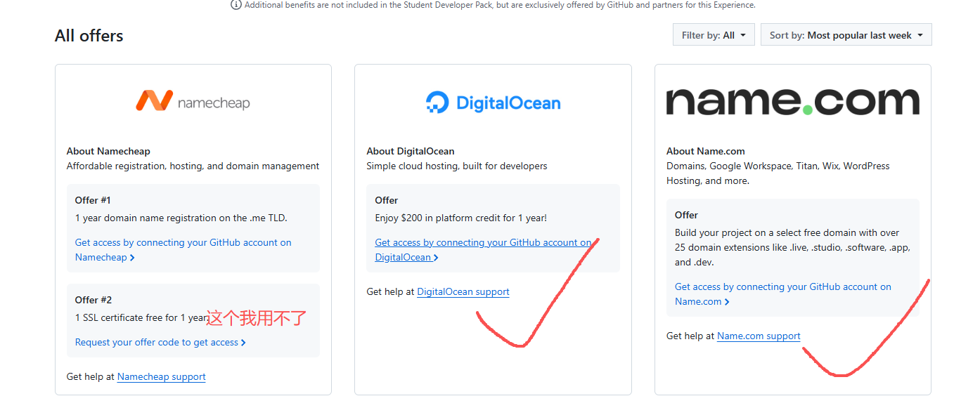
Task: Open the Namecheap GitHub account connection link
Action: pyautogui.click(x=183, y=250)
